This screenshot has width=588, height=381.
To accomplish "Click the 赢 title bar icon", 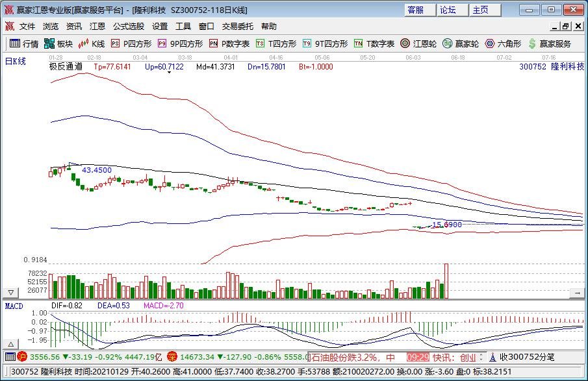I will pyautogui.click(x=8, y=10).
